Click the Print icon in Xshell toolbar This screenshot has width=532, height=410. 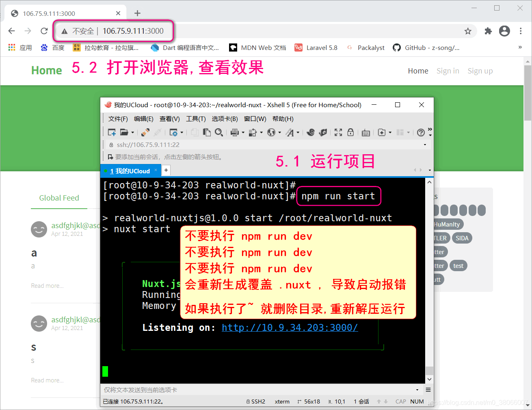click(234, 132)
